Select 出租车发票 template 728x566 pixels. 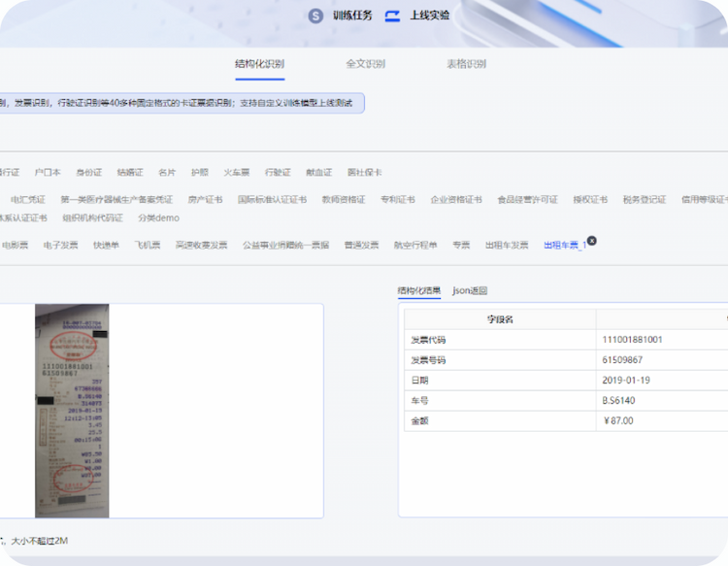tap(507, 246)
